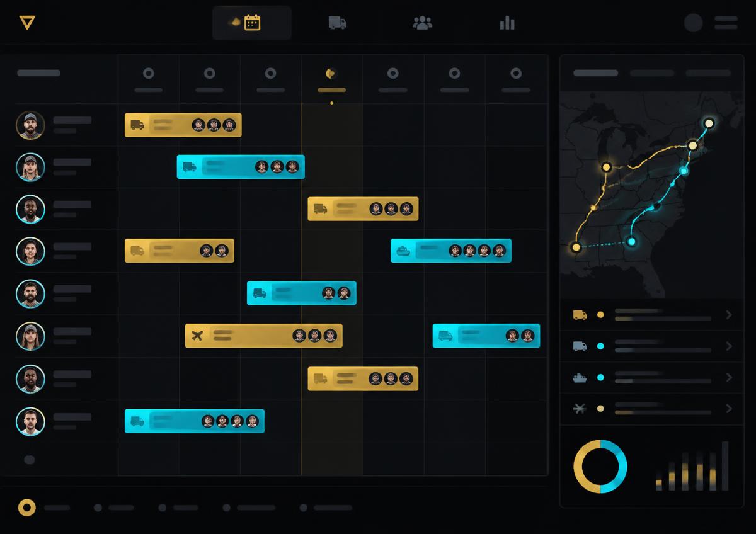756x534 pixels.
Task: Click the round profile circle beside the hamburger menu
Action: pos(694,23)
